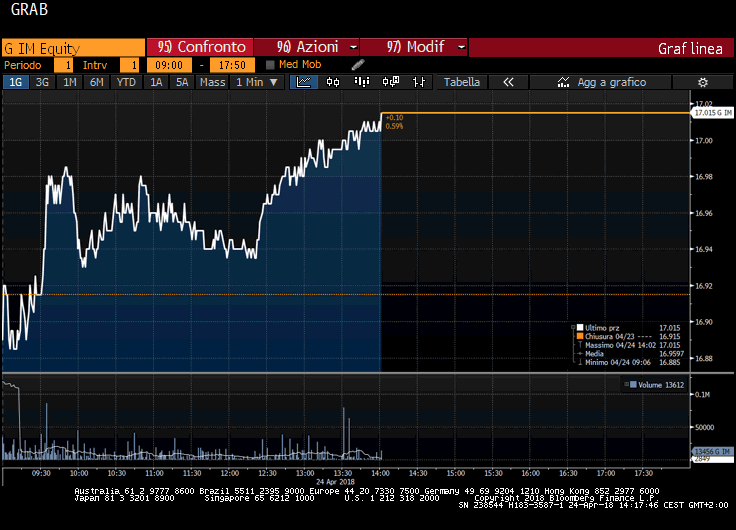The width and height of the screenshot is (736, 530).
Task: Switch to the 6M period tab
Action: (96, 82)
